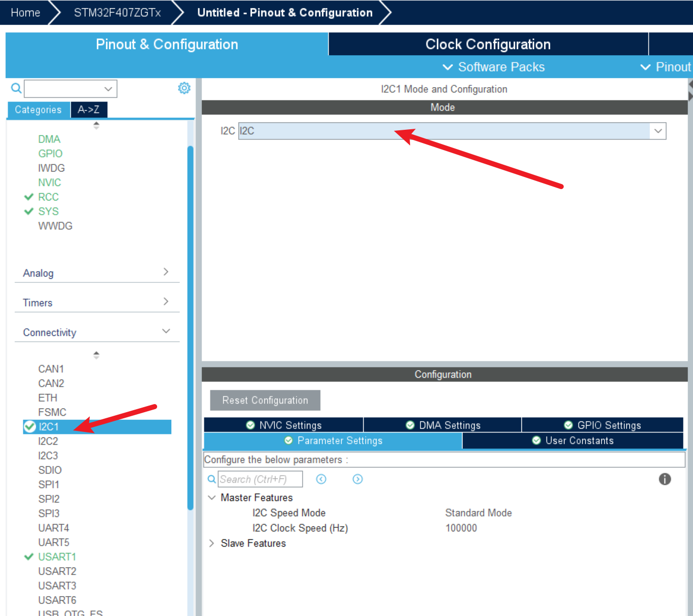Collapse the Master Features group
The width and height of the screenshot is (693, 616).
212,497
